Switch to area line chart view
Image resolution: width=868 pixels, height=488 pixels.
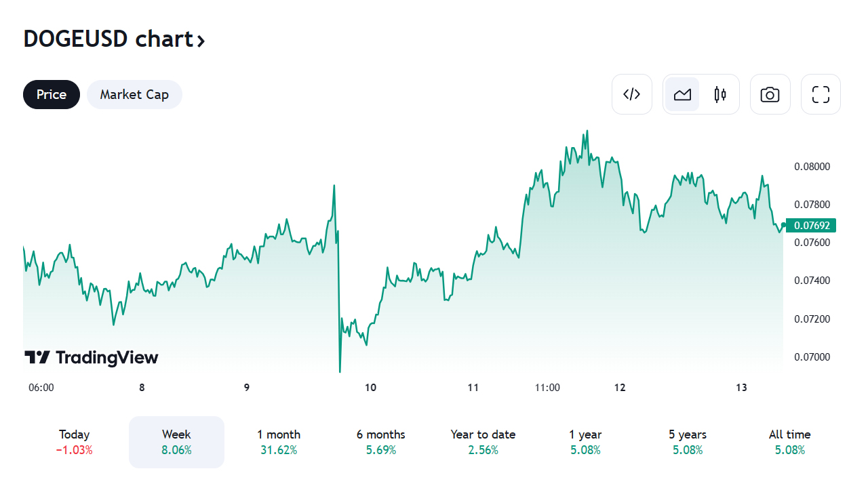[x=682, y=94]
